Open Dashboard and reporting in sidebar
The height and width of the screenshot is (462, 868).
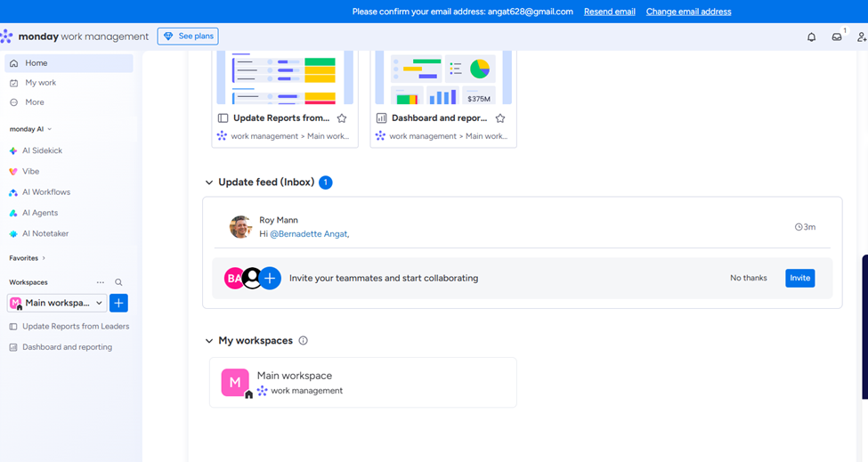[x=69, y=347]
